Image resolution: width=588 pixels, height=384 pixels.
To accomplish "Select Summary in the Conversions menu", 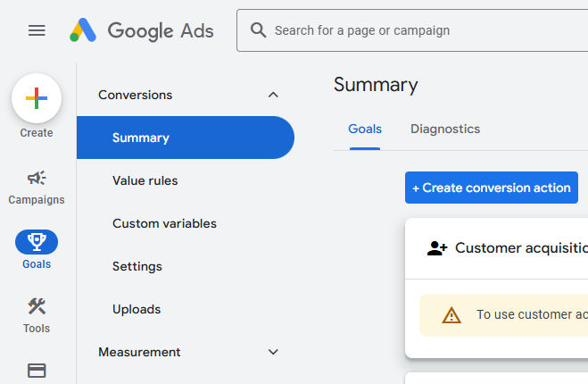I will pyautogui.click(x=186, y=138).
